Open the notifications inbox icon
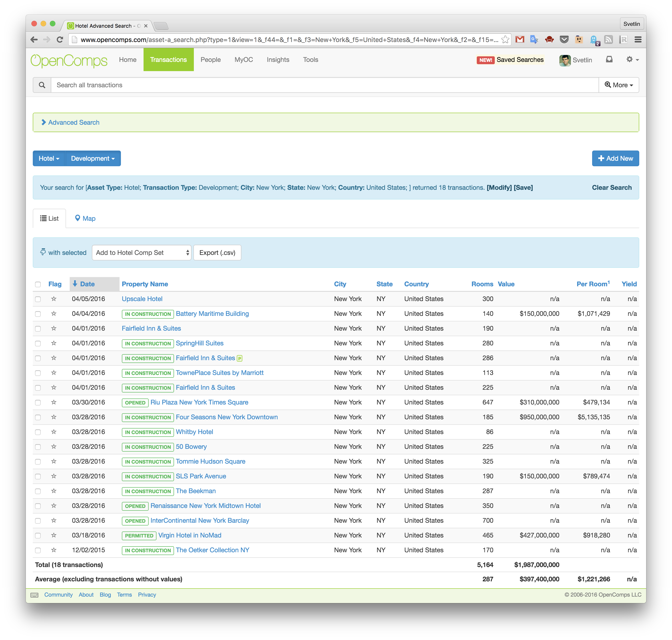This screenshot has height=640, width=672. (609, 60)
